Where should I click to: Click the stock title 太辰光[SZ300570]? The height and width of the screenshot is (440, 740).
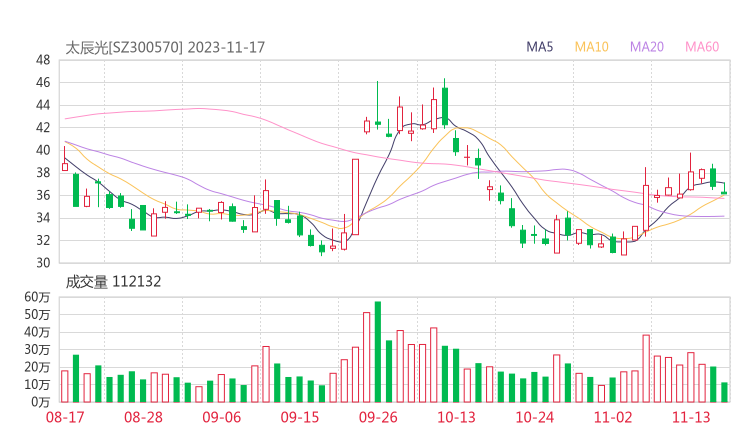[124, 47]
